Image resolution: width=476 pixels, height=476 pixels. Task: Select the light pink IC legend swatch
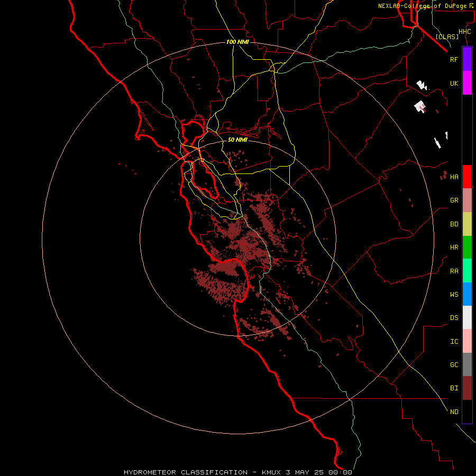[x=467, y=341]
